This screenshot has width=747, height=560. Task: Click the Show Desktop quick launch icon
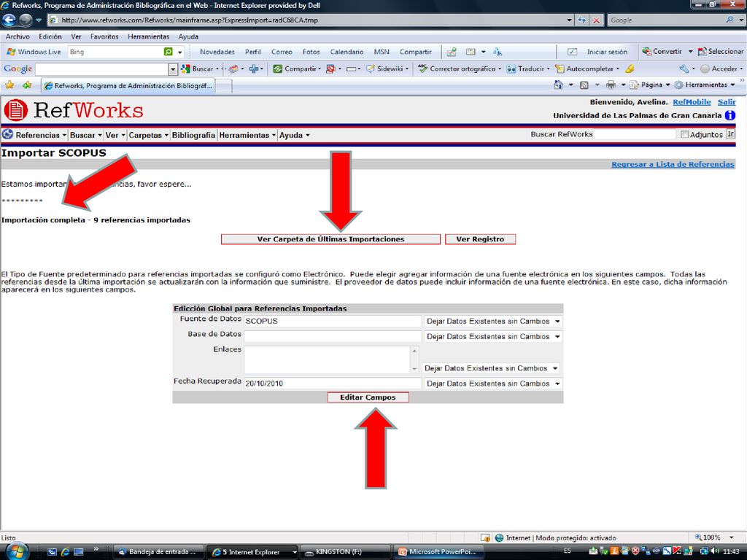[79, 552]
